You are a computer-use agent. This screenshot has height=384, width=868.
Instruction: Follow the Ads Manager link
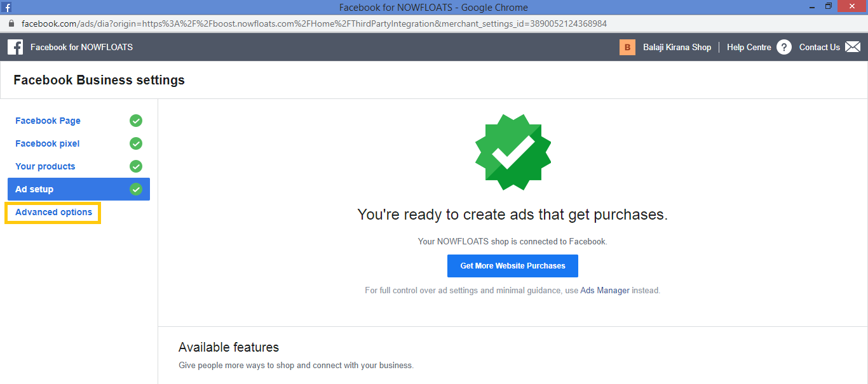[x=605, y=290]
